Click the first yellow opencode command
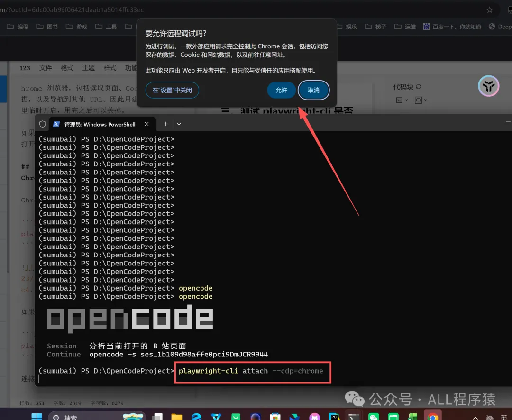The image size is (512, 420). click(196, 288)
